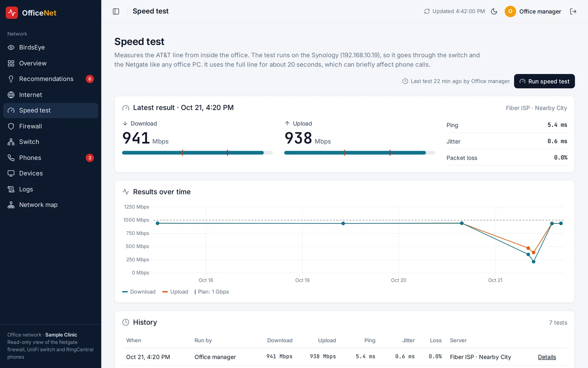Open BirdsEye eye icon in sidebar
588x368 pixels.
[11, 47]
